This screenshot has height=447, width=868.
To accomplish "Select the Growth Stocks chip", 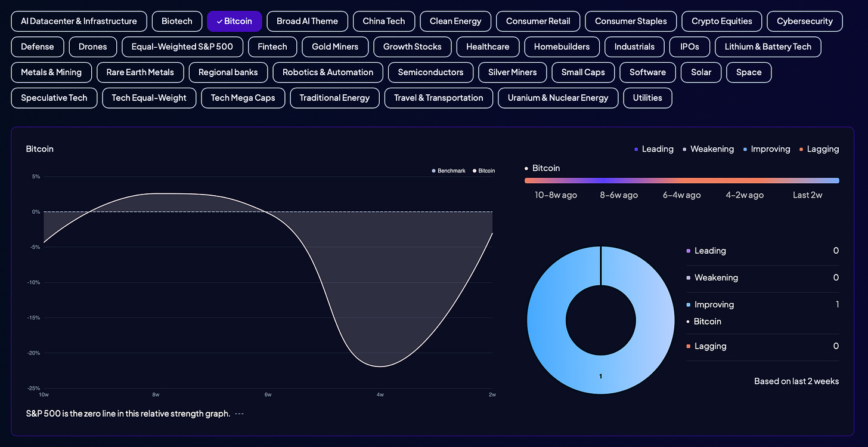I will [413, 47].
